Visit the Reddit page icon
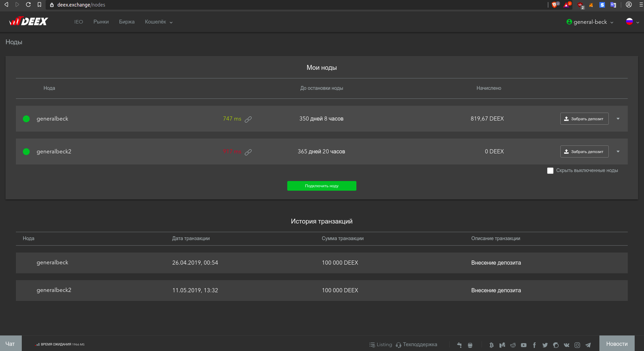 click(x=513, y=345)
